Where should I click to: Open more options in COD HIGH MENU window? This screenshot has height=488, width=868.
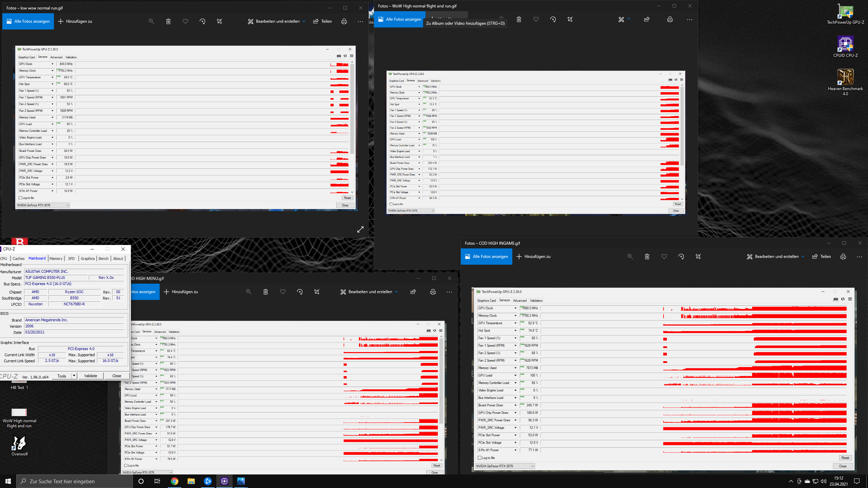click(x=449, y=292)
